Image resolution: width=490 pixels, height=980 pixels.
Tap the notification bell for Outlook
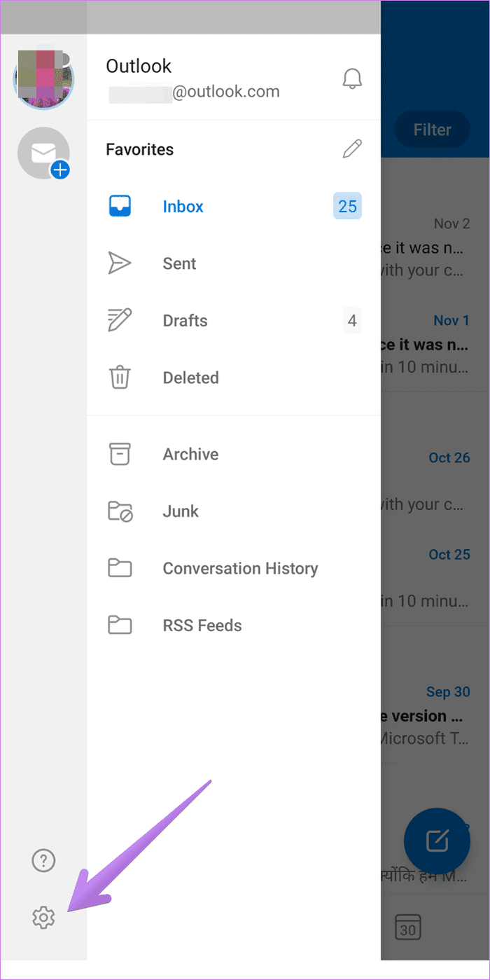click(x=352, y=78)
